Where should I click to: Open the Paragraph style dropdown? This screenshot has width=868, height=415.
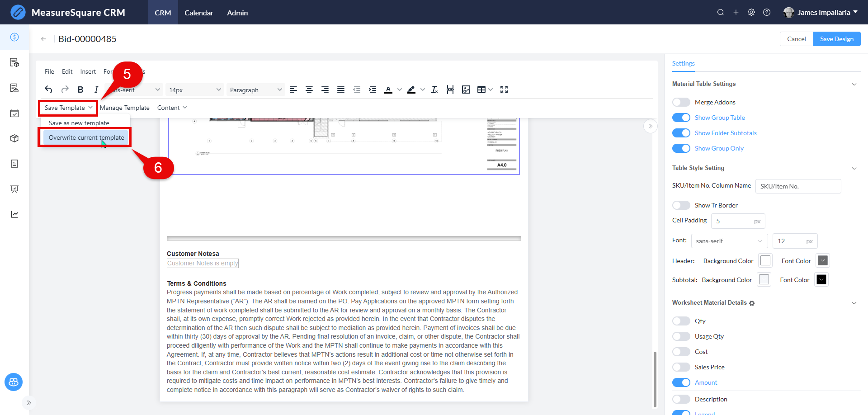pyautogui.click(x=256, y=90)
